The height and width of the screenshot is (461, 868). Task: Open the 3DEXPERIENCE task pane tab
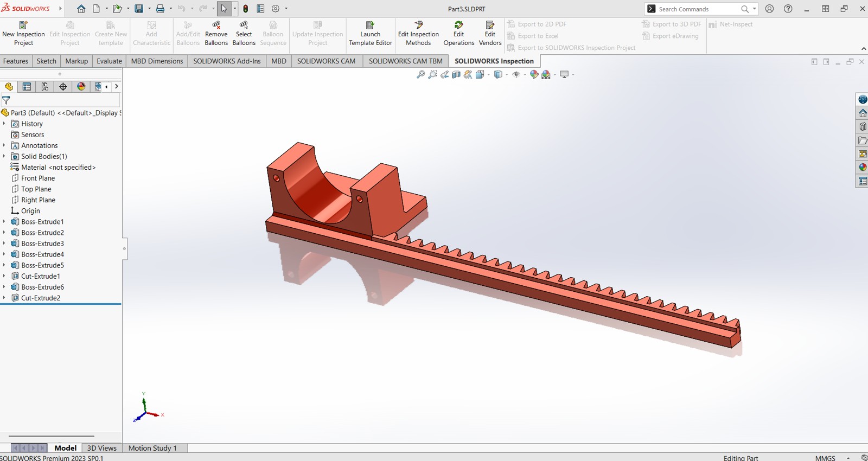pyautogui.click(x=863, y=99)
